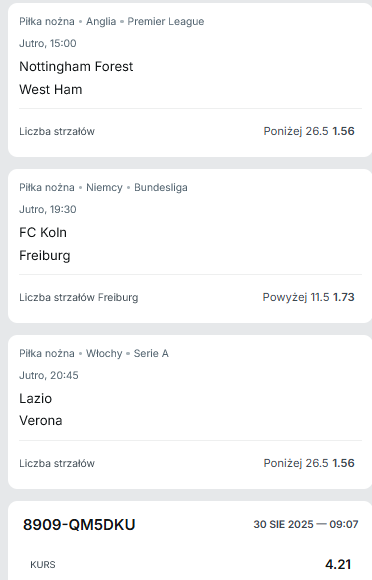Select Powyżej 11.5 odds 1.73

(x=308, y=297)
